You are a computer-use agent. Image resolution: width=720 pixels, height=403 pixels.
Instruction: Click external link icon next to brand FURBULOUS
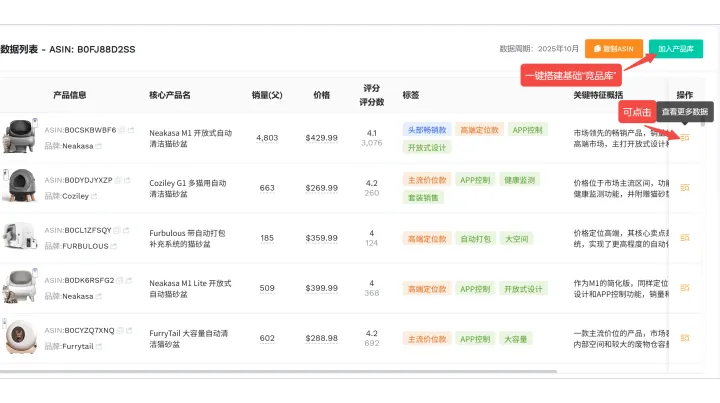113,246
